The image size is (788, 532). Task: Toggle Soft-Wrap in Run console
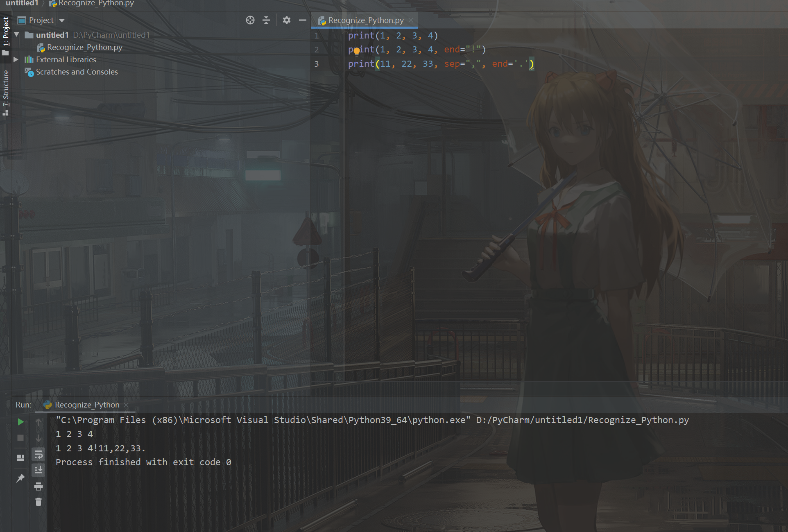(38, 454)
